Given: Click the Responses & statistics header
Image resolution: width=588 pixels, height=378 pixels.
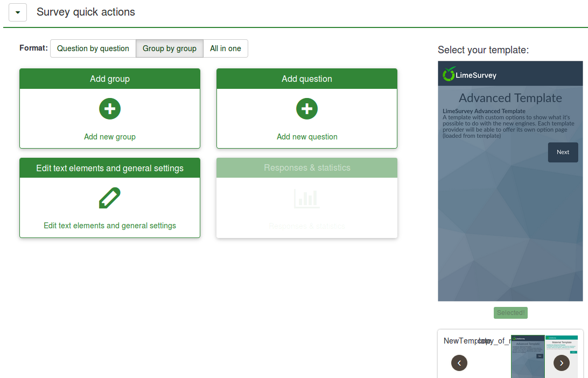Looking at the screenshot, I should (307, 168).
